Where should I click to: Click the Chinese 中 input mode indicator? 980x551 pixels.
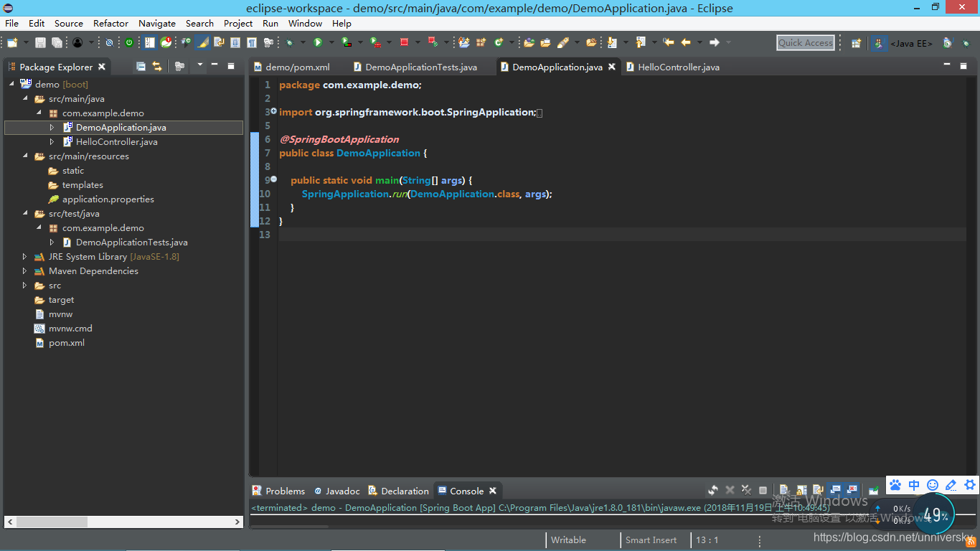click(914, 485)
